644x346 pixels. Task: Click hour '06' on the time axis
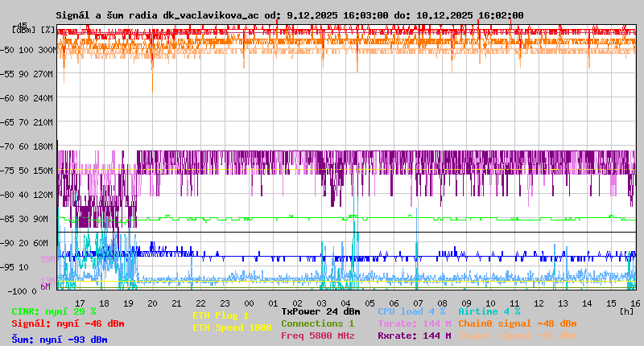[x=394, y=303]
